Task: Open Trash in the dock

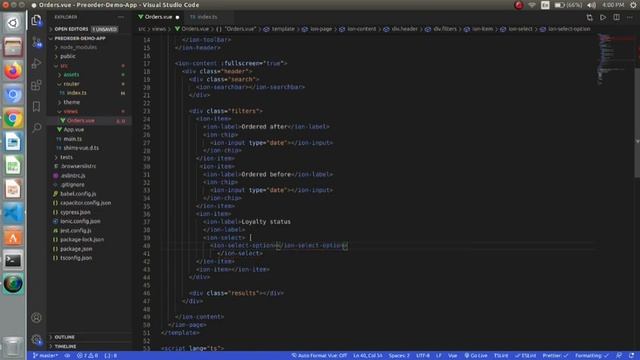Action: point(13,347)
